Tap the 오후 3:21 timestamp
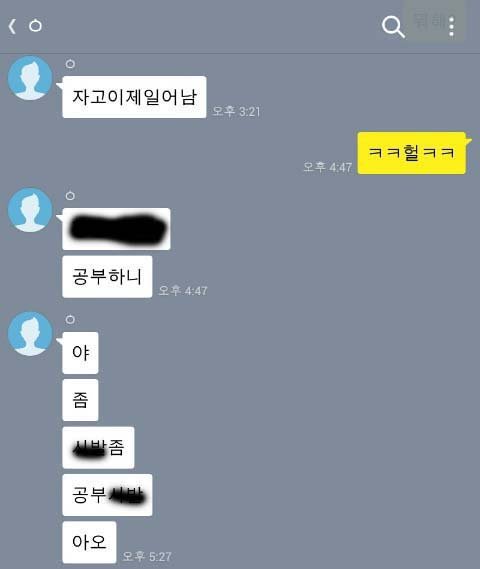The width and height of the screenshot is (480, 569). coord(236,111)
